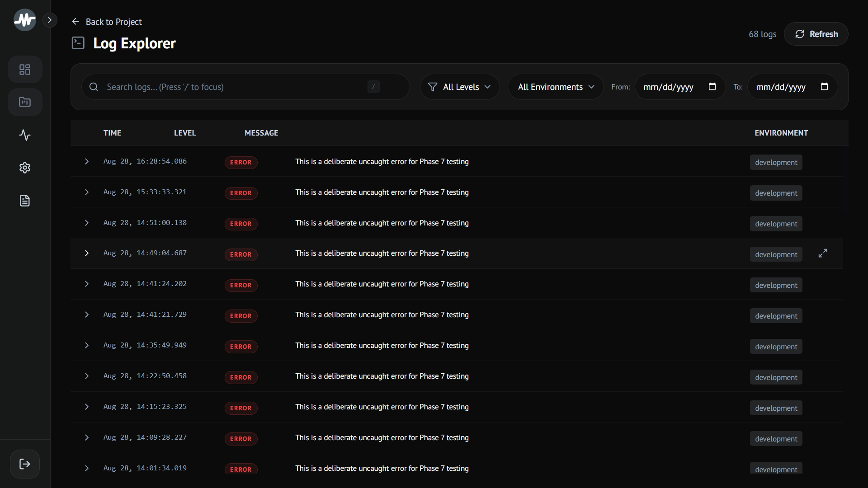This screenshot has height=488, width=868.
Task: Click the ERROR badge on 14:15:23.325 row
Action: [241, 408]
